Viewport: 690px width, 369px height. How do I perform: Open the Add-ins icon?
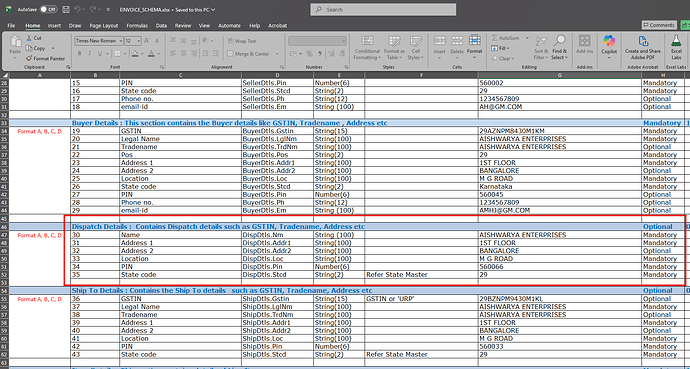click(585, 41)
